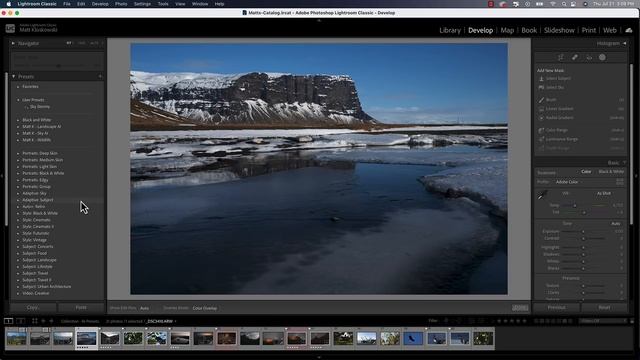
Task: Collapse the Presets panel triangle
Action: pos(13,76)
